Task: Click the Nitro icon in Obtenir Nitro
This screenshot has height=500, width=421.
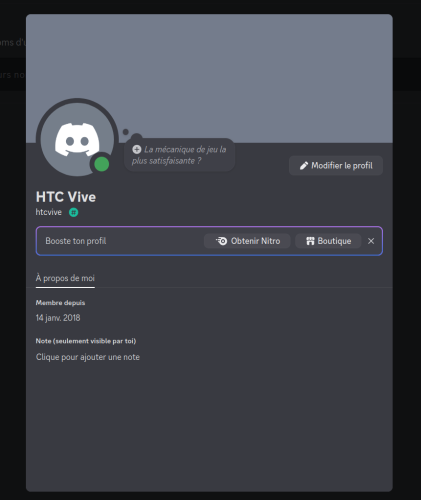Action: pos(221,241)
